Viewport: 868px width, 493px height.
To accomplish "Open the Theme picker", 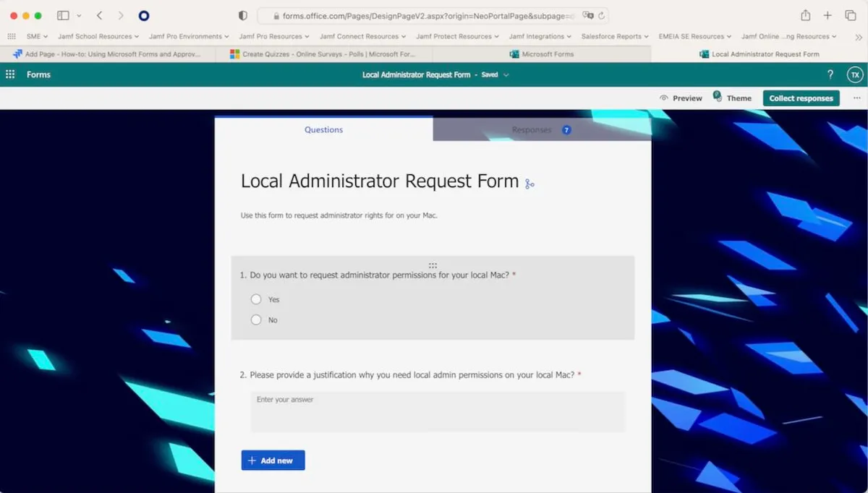I will 733,98.
